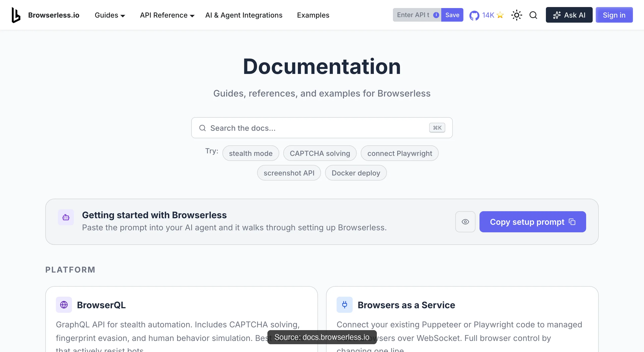Open the BrowserQL card title
The width and height of the screenshot is (644, 352).
(x=101, y=305)
